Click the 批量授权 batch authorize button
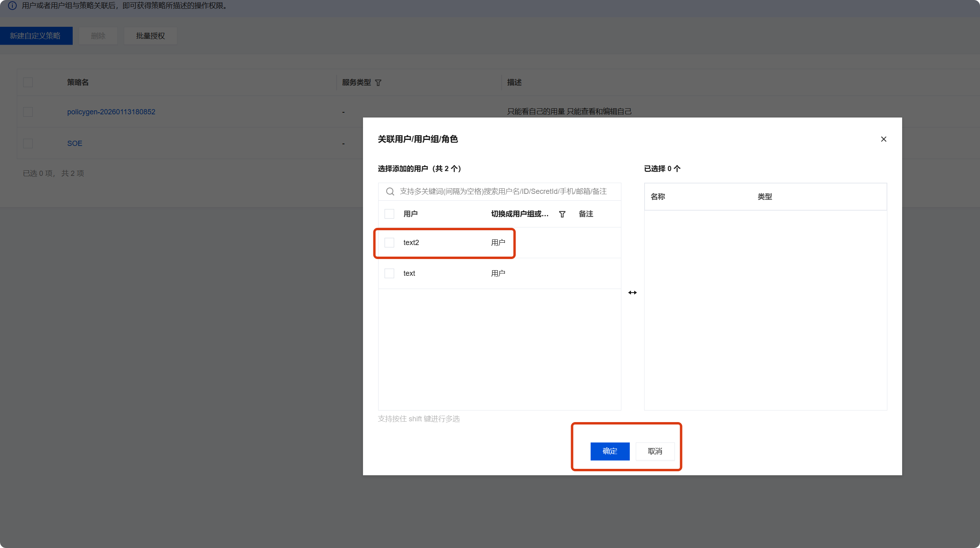Viewport: 980px width, 548px height. pos(150,36)
